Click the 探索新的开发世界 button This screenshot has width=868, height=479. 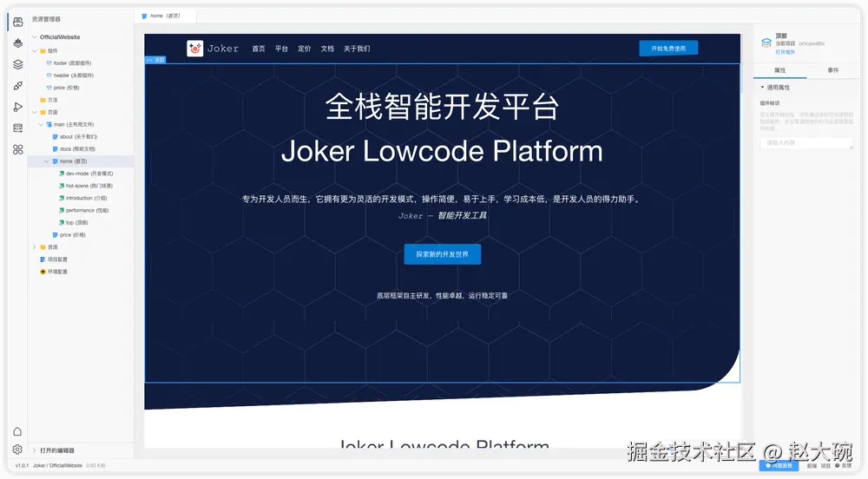pyautogui.click(x=442, y=254)
